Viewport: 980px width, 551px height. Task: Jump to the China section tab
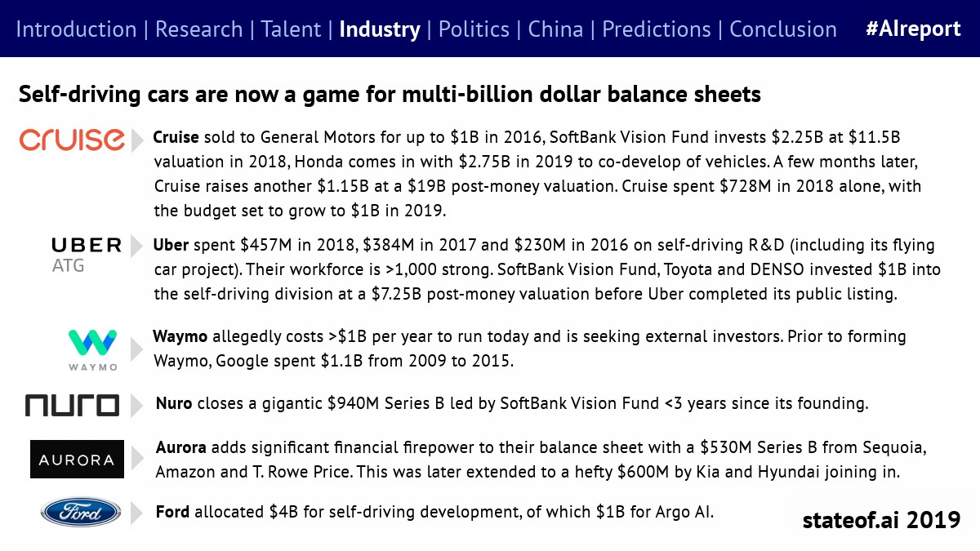click(555, 30)
